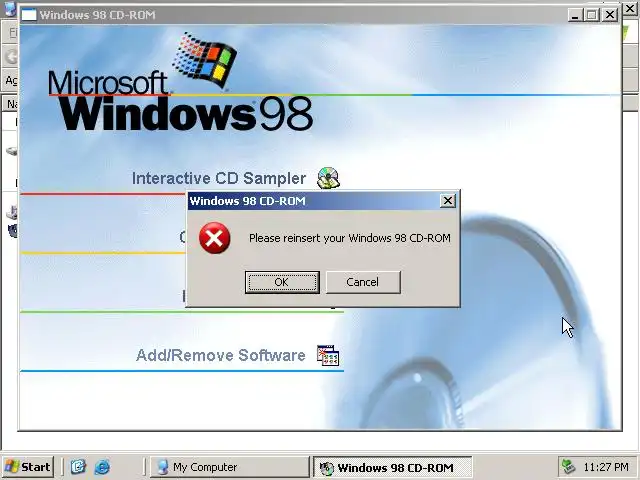Screen dimensions: 640x480
Task: Open Add/Remove Software link
Action: tap(220, 355)
